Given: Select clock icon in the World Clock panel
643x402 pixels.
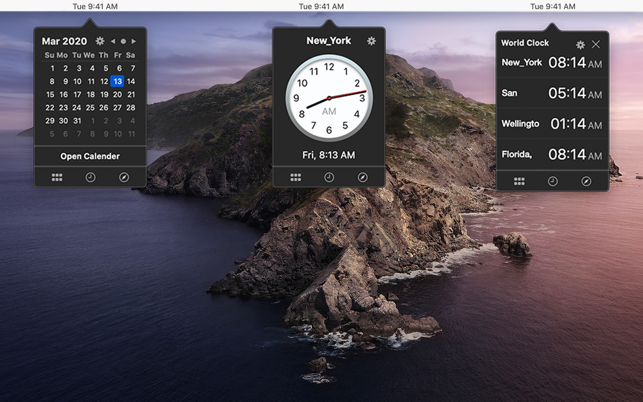Looking at the screenshot, I should tap(553, 181).
